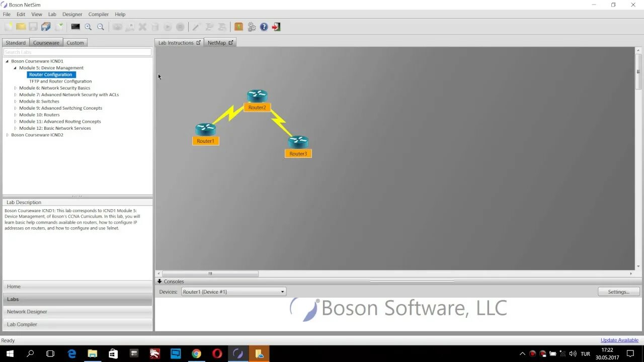Viewport: 644px width, 362px height.
Task: Expand Module 6: Network Security Basics
Action: pos(15,88)
